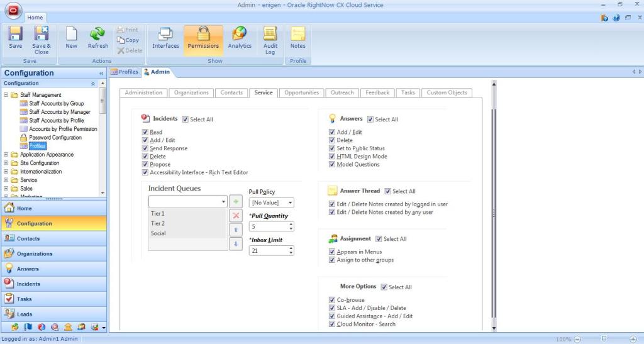This screenshot has height=344, width=644.
Task: Click the zoom slider in the status bar
Action: point(604,339)
